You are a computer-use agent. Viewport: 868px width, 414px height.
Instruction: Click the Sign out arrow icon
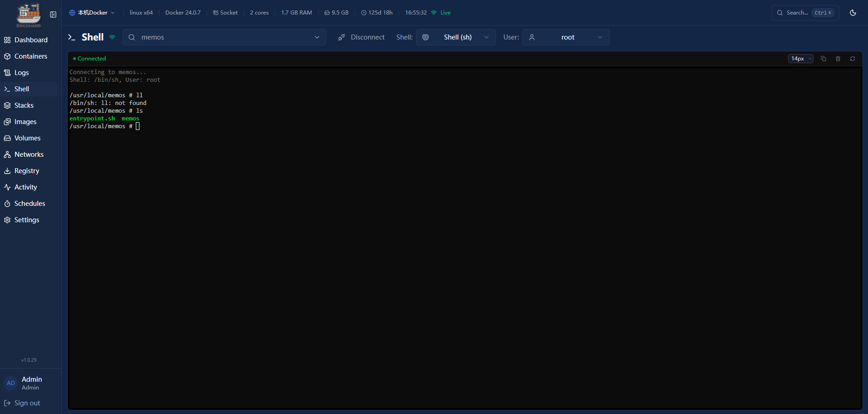[x=7, y=403]
